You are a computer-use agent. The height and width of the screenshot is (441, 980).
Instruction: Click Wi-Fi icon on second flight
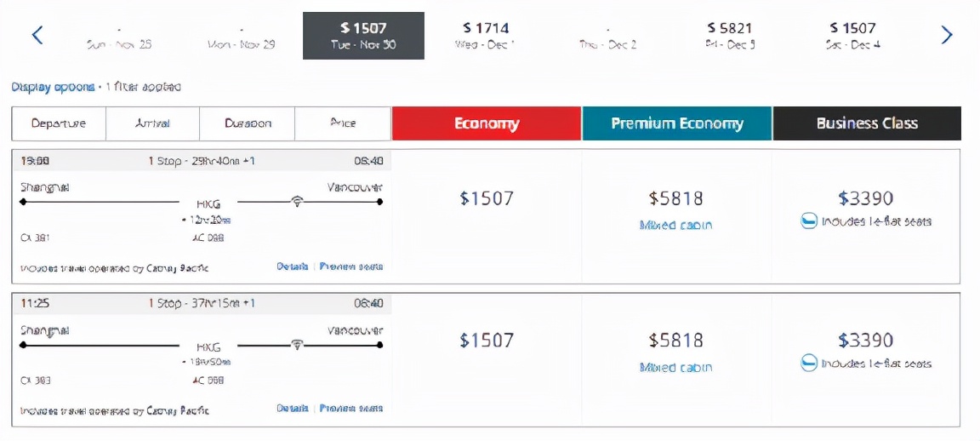297,344
